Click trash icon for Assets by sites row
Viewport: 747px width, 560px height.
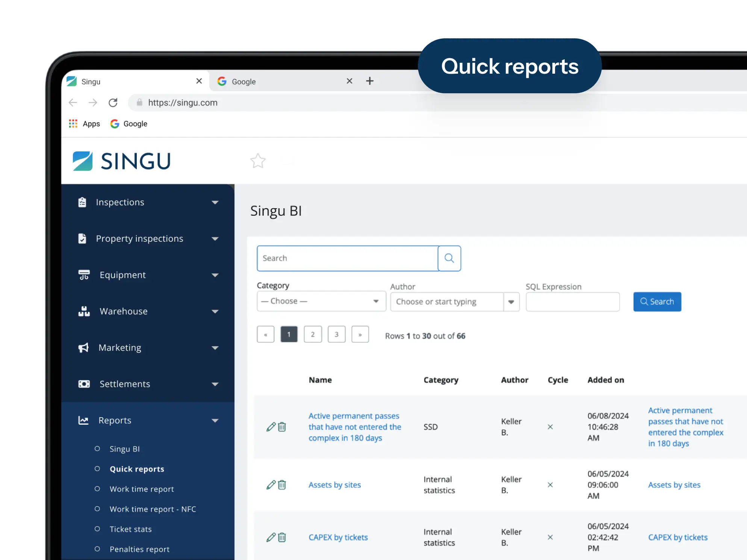point(282,485)
